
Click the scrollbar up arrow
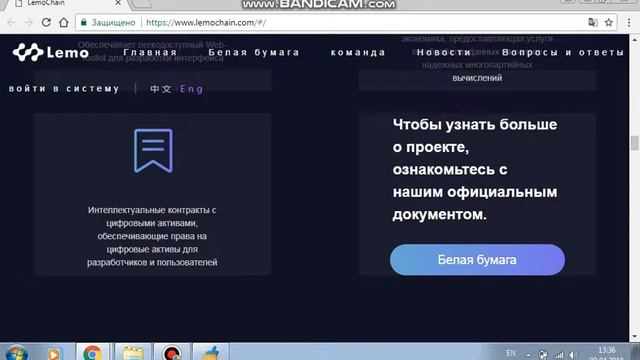click(x=634, y=40)
